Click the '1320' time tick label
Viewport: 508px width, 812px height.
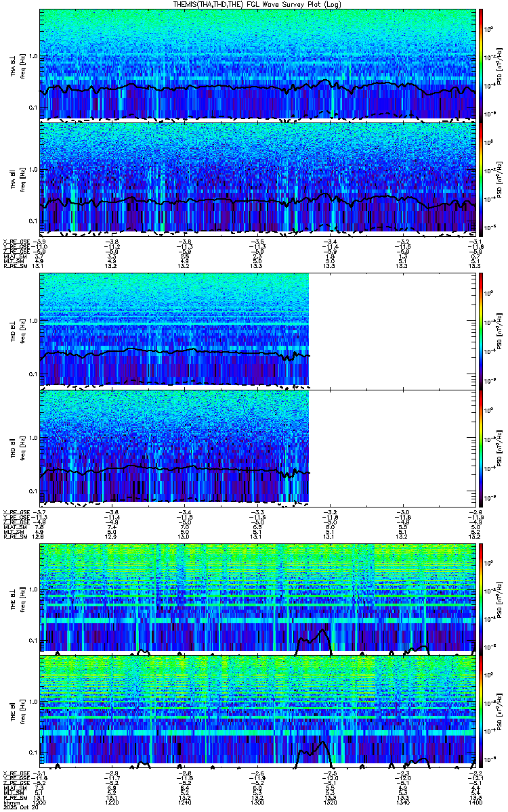(x=329, y=802)
